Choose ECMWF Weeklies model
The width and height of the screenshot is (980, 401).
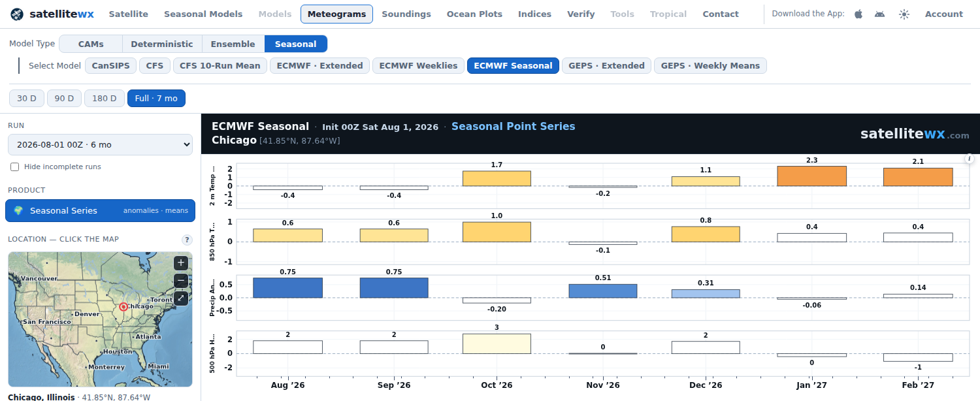(x=419, y=65)
